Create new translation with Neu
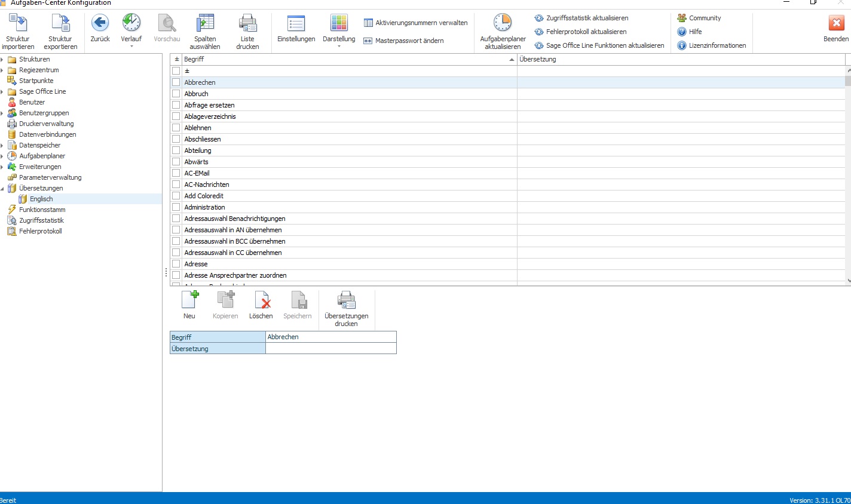 (189, 305)
